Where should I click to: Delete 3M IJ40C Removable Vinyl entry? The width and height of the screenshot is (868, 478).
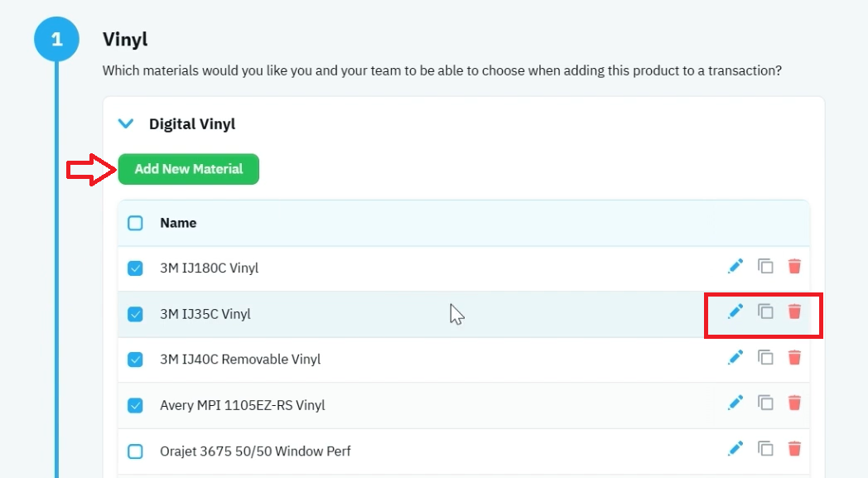tap(794, 357)
